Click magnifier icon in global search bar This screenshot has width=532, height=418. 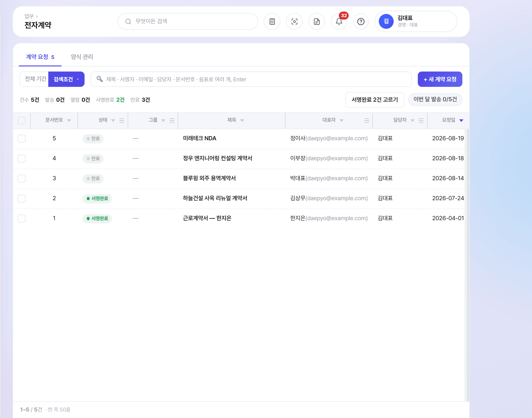[x=128, y=22]
